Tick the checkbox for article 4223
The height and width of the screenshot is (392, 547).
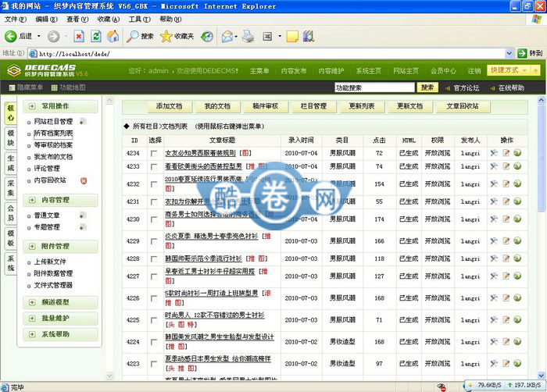click(153, 364)
